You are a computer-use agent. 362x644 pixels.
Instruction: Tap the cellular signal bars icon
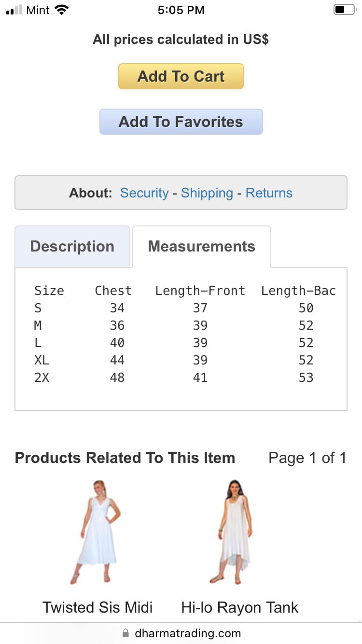[14, 10]
